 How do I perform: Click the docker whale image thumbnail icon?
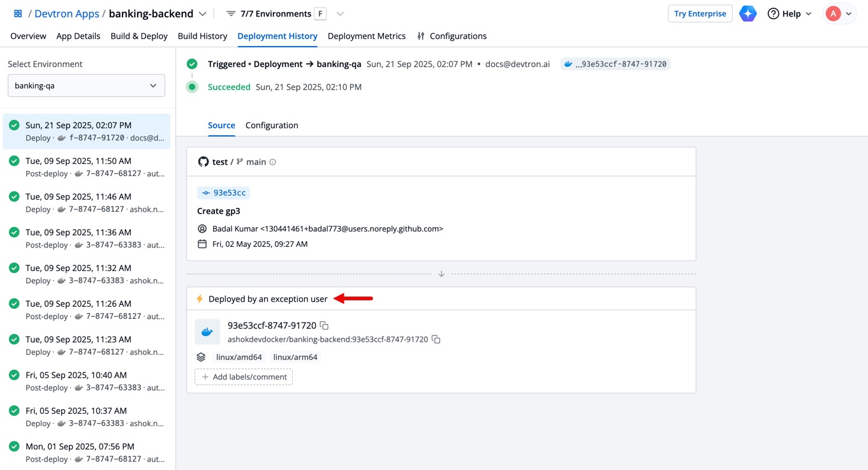pos(207,332)
